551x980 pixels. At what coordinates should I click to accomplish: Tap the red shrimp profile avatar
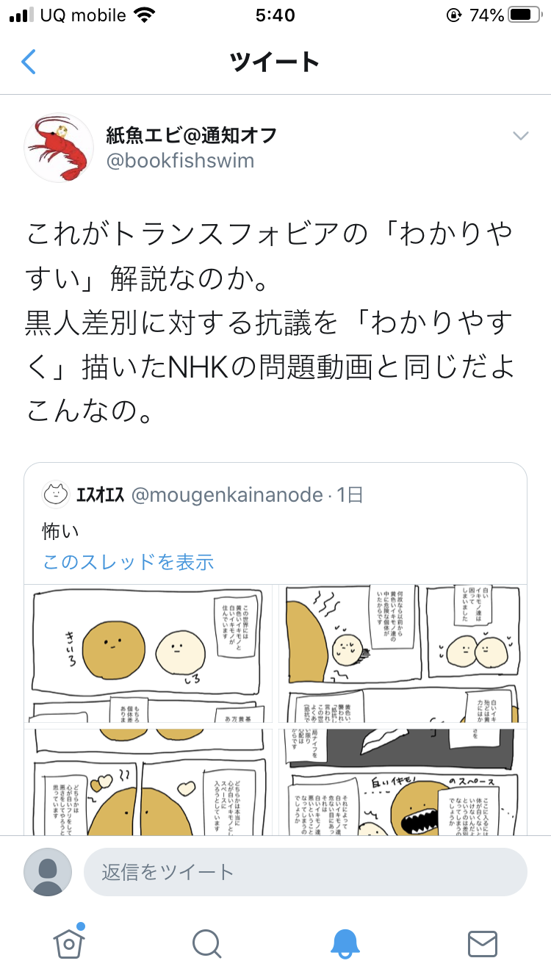(x=58, y=148)
